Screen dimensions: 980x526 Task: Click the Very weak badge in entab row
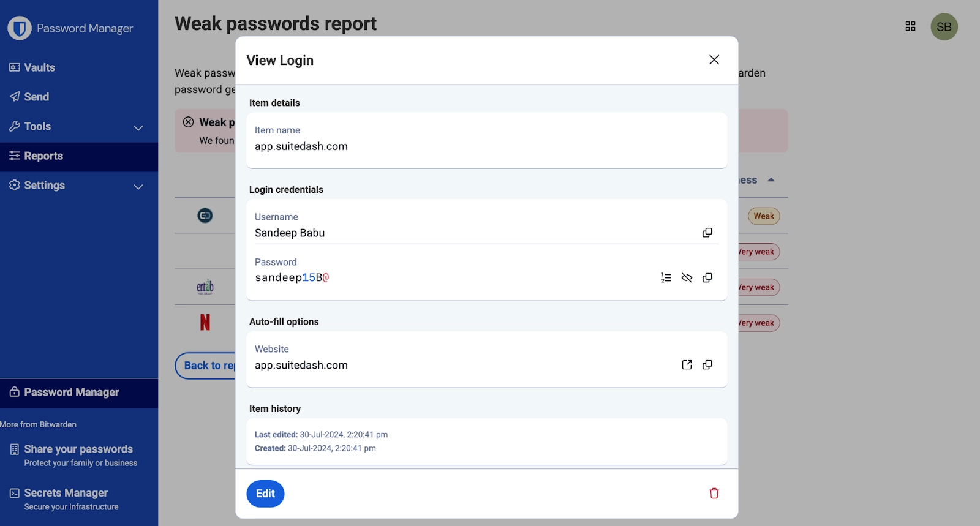tap(758, 288)
